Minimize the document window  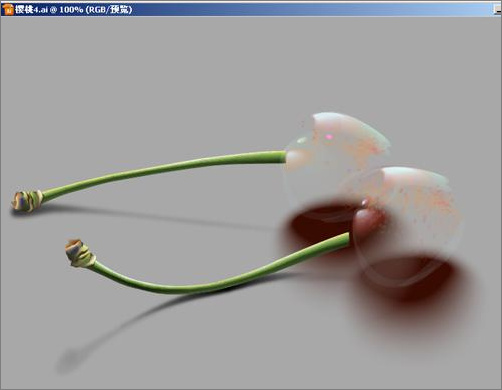[498, 10]
